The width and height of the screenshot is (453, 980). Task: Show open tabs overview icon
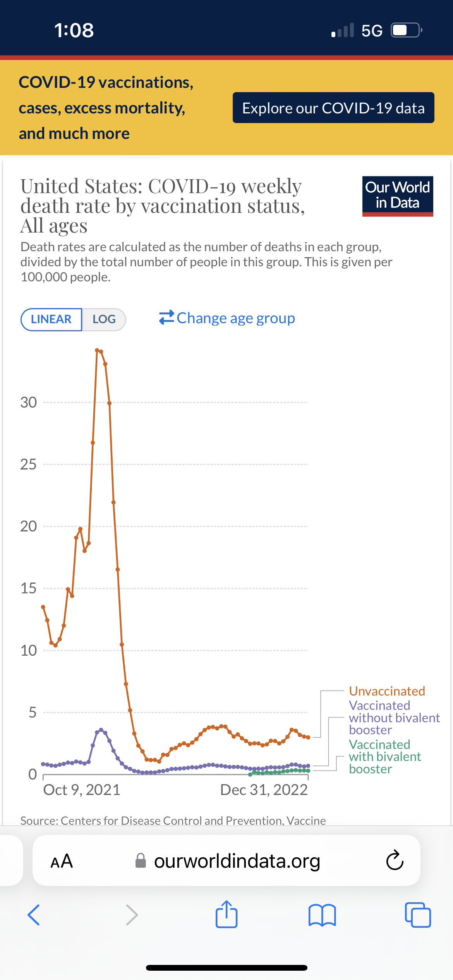[x=418, y=915]
